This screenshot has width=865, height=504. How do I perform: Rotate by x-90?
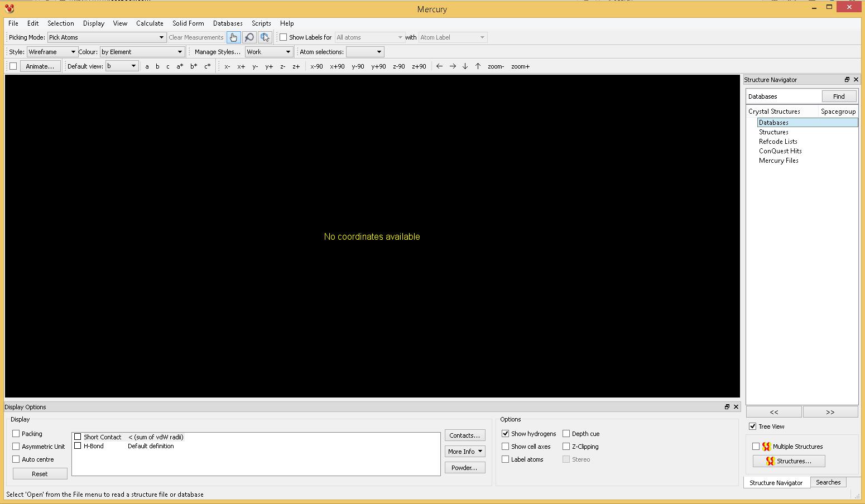316,66
